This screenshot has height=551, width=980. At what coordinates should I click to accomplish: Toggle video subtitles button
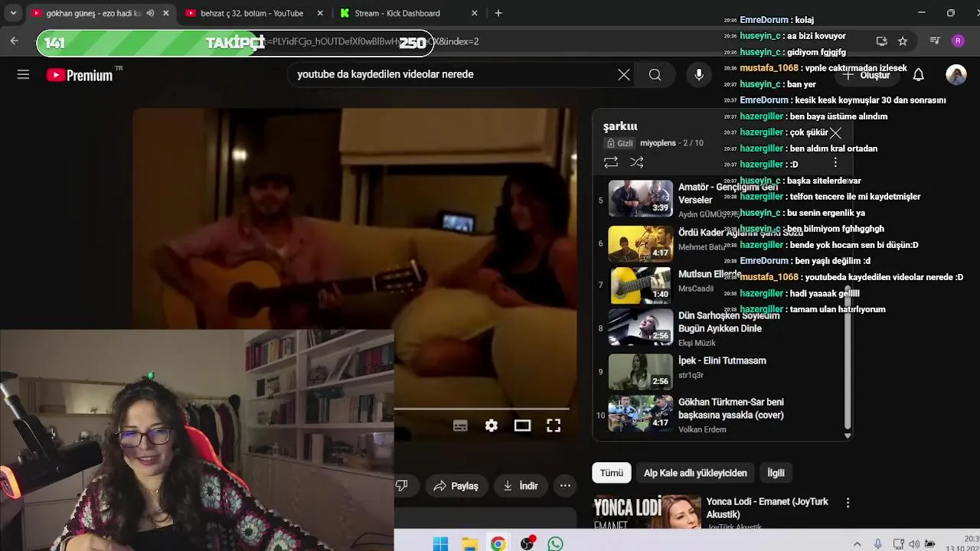tap(460, 425)
